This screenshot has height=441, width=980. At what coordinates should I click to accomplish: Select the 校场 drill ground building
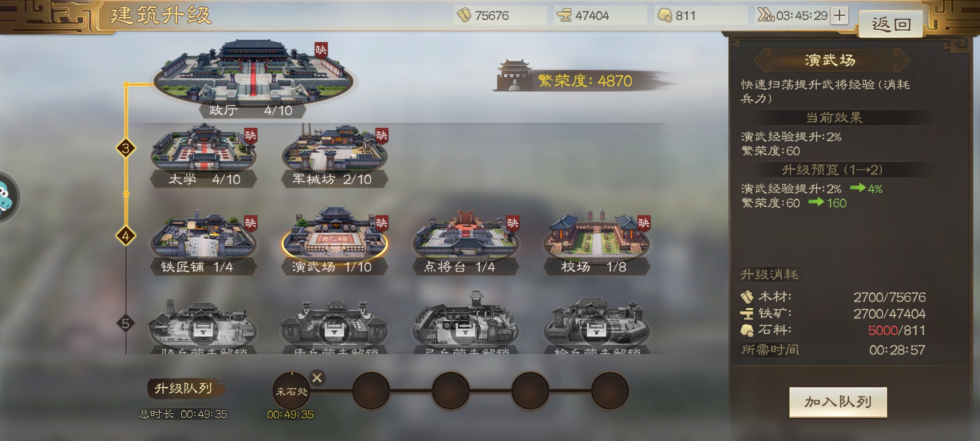click(x=597, y=243)
